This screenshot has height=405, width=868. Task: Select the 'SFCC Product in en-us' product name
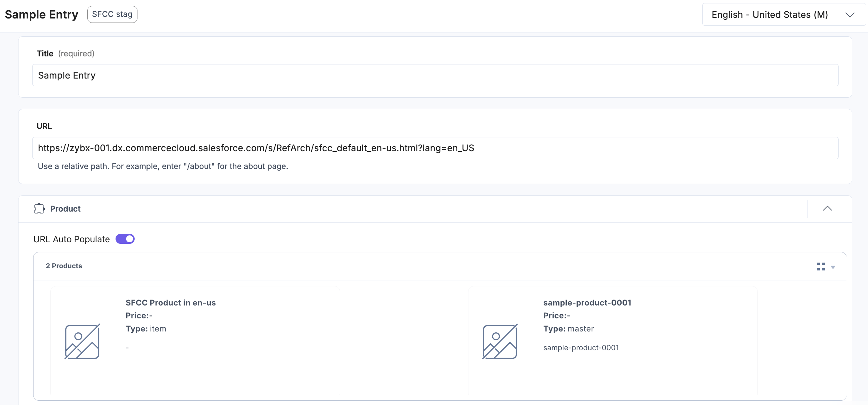coord(170,303)
